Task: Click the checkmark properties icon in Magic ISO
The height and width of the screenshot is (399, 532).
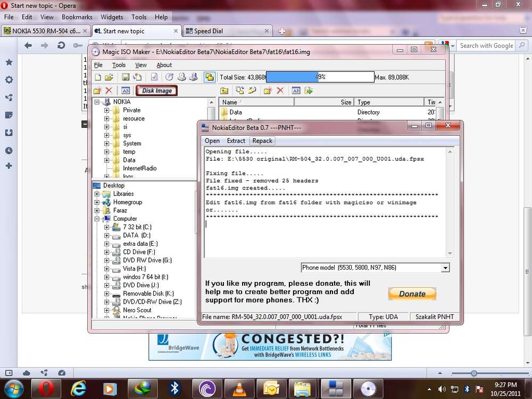Action: pos(154,77)
